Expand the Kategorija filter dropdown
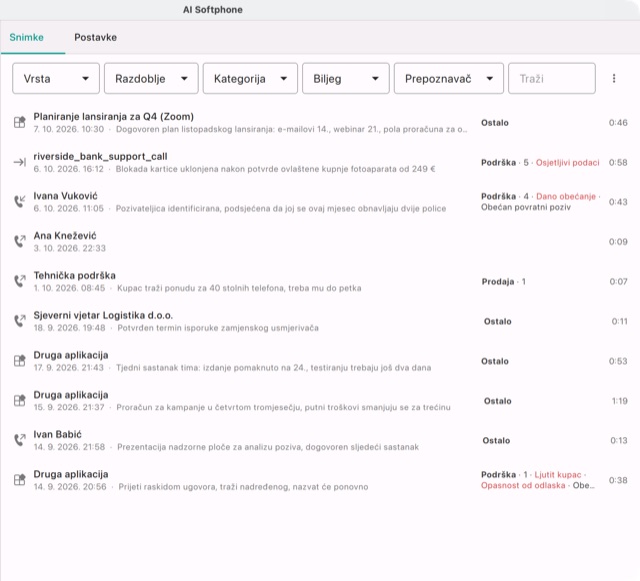 click(250, 78)
